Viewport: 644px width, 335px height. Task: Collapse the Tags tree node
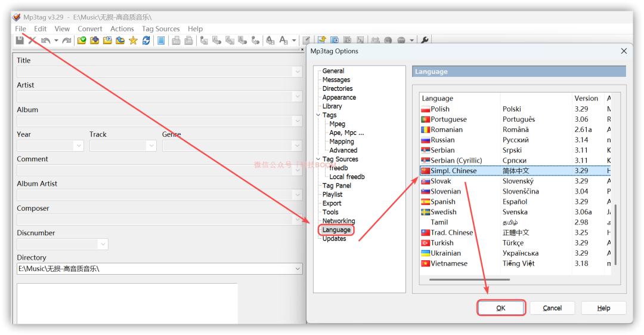click(x=318, y=115)
